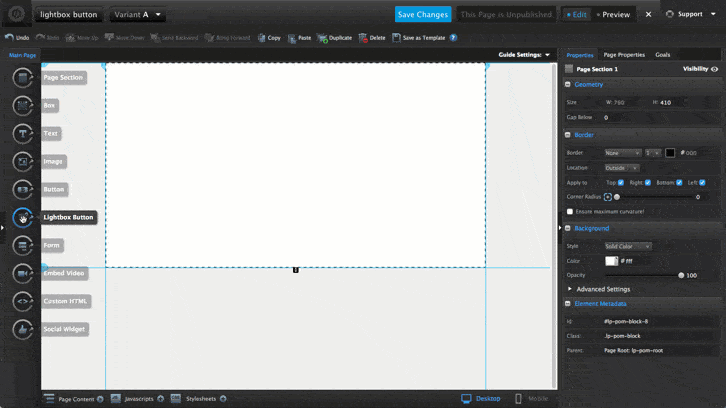Image resolution: width=726 pixels, height=408 pixels.
Task: Enable Ensure maximum curvature checkbox
Action: point(570,212)
